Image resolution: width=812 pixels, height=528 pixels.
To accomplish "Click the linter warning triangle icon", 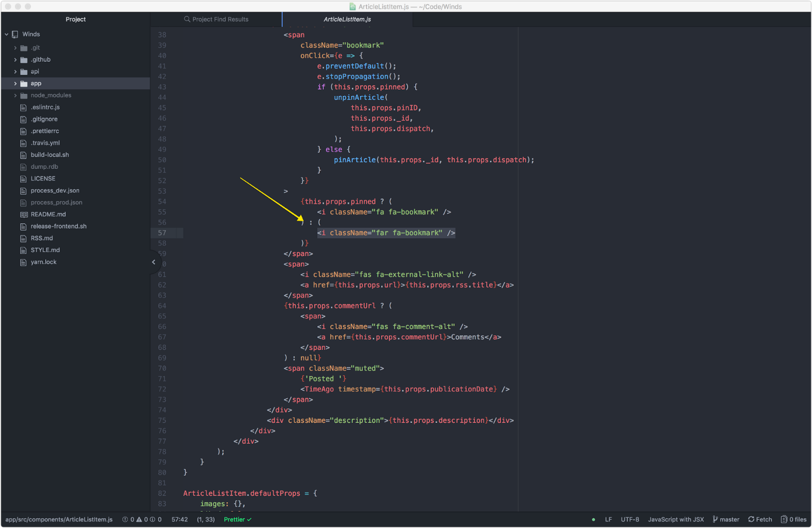I will click(139, 519).
